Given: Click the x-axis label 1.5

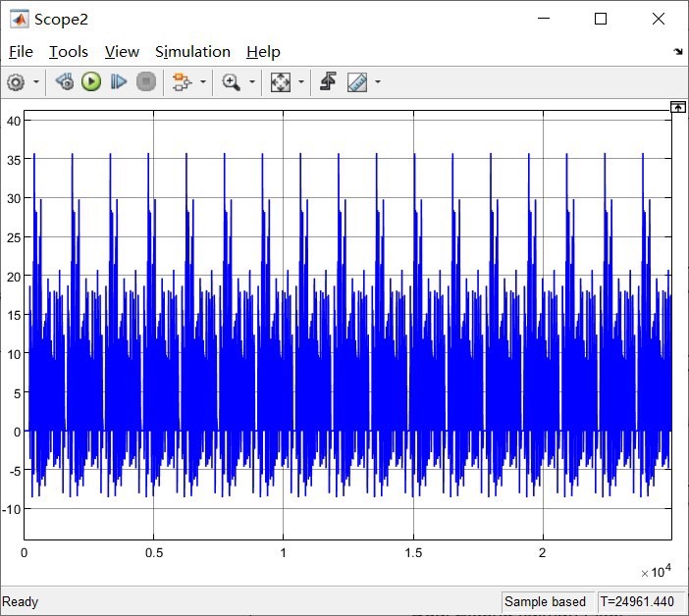Looking at the screenshot, I should point(413,553).
